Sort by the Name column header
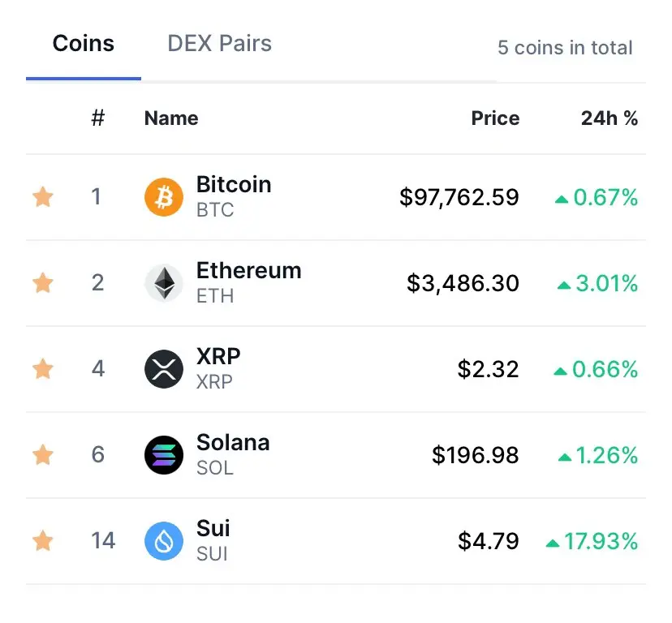Screen dimensions: 672x623 pyautogui.click(x=171, y=118)
